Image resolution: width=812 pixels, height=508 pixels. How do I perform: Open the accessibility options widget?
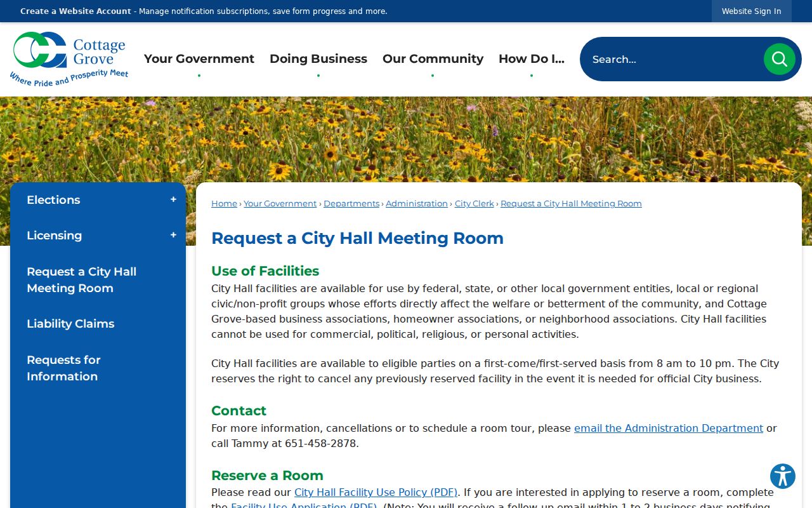(x=783, y=476)
